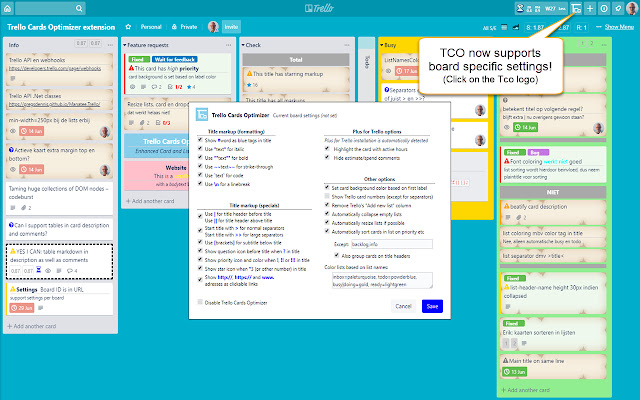Open the Trello API .Net classes card
The width and height of the screenshot is (640, 400).
click(x=60, y=100)
